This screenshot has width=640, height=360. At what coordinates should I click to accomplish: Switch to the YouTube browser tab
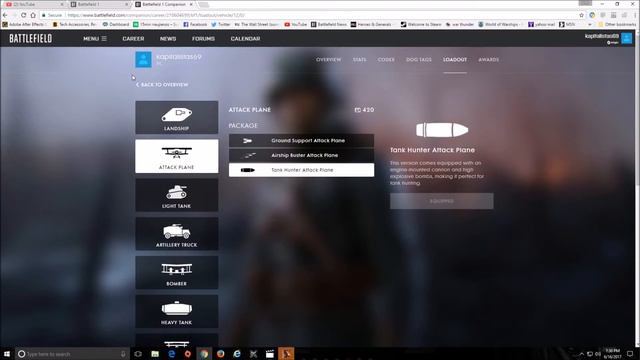click(x=33, y=4)
